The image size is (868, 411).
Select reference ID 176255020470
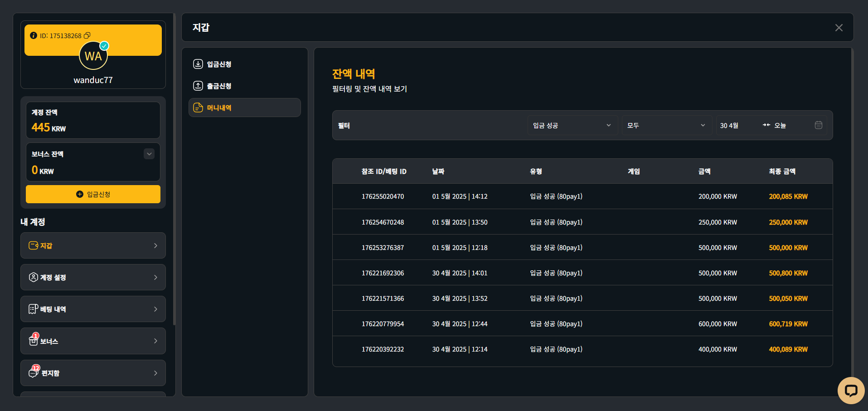click(x=383, y=196)
